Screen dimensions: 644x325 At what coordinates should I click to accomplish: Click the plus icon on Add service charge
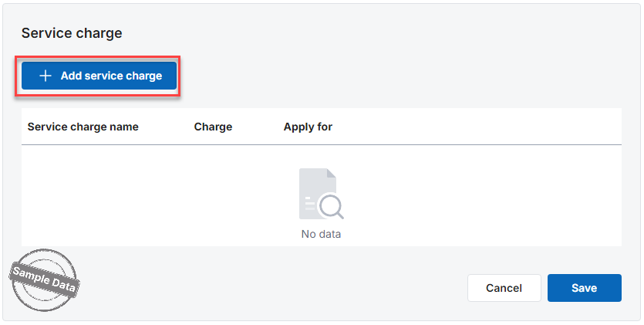(46, 76)
